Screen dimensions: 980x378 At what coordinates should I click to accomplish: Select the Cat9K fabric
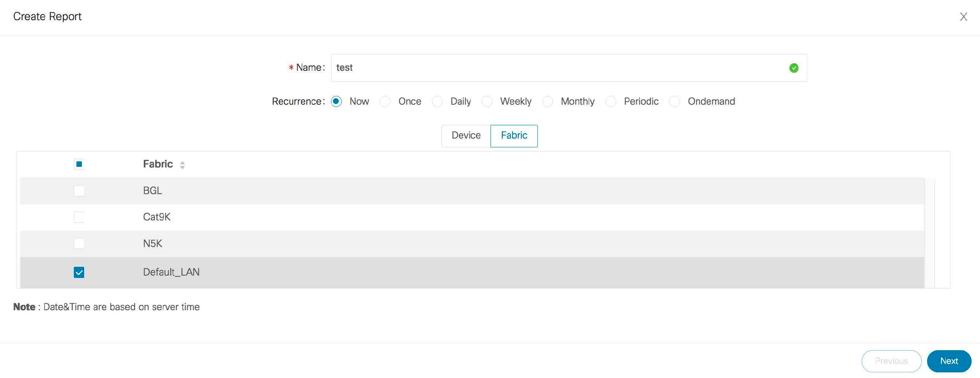click(79, 217)
